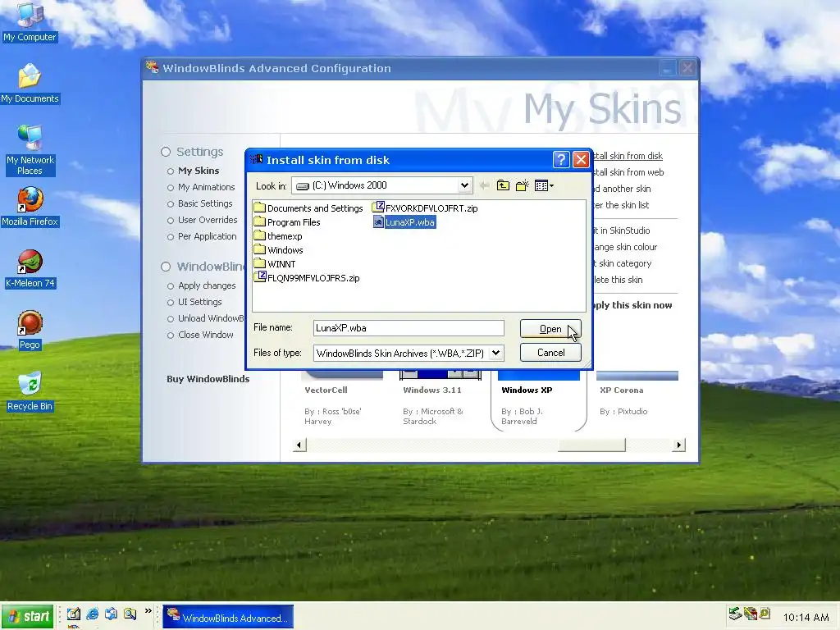The height and width of the screenshot is (630, 840).
Task: Click the skin list scrollbar thumb
Action: click(591, 445)
